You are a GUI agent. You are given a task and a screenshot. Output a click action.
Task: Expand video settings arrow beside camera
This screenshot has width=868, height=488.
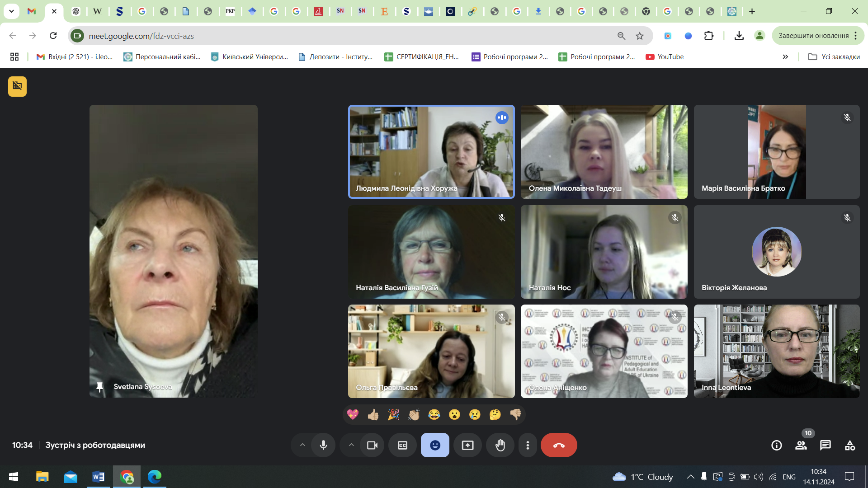pyautogui.click(x=351, y=445)
